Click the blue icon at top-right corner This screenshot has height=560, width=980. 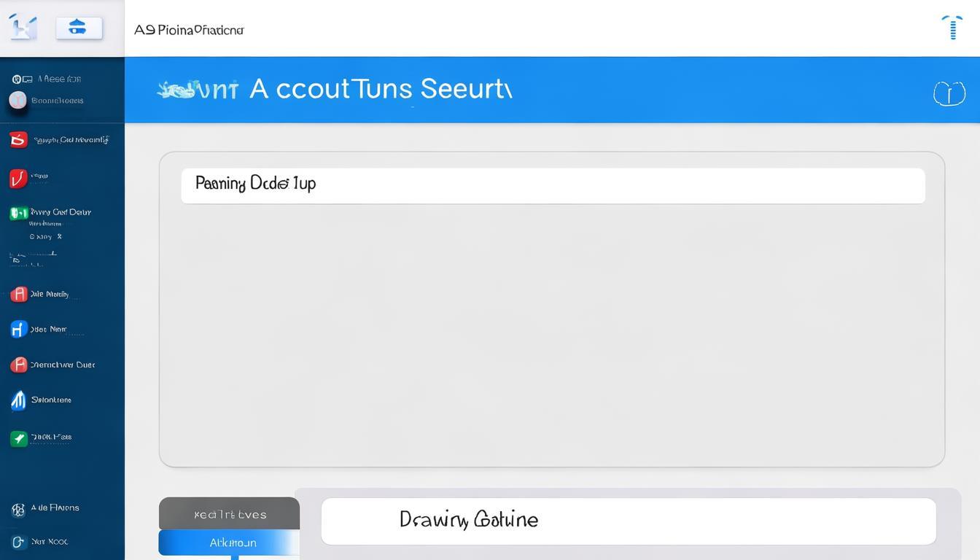point(952,27)
